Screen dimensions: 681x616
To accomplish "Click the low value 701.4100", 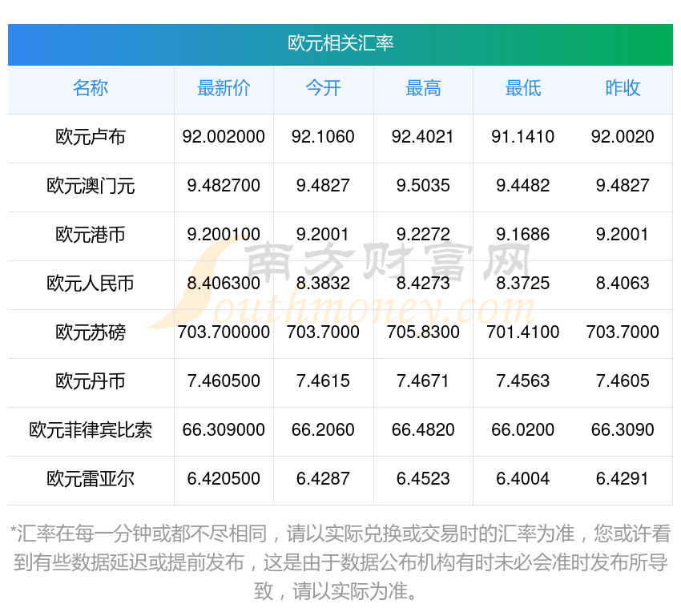I will 523,332.
